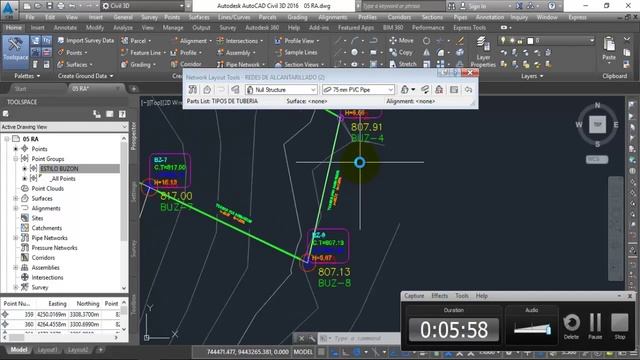
Task: Click the Paste button
Action: pyautogui.click(x=609, y=49)
